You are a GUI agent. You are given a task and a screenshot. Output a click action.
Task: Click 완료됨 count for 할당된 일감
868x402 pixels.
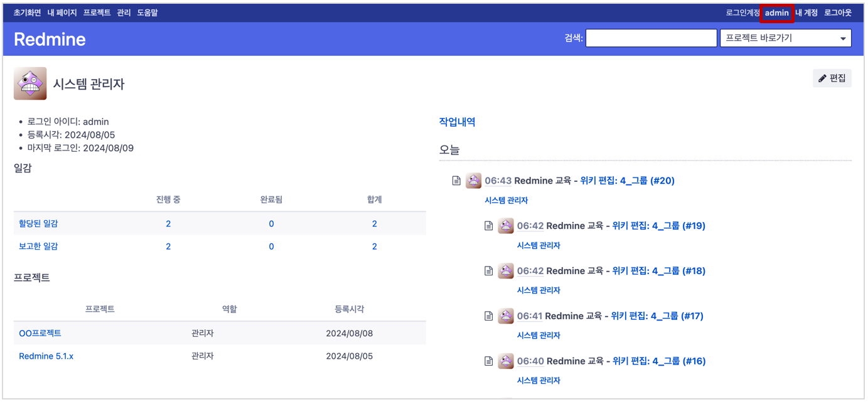coord(271,224)
